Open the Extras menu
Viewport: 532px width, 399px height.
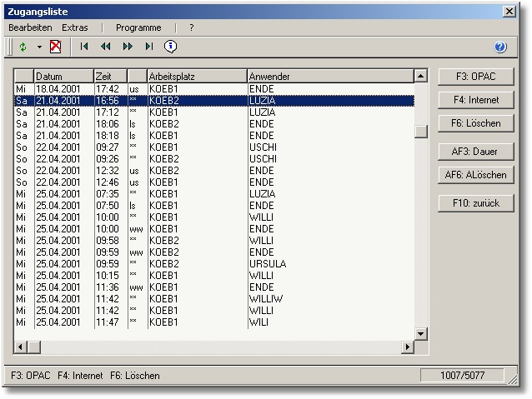pyautogui.click(x=75, y=27)
